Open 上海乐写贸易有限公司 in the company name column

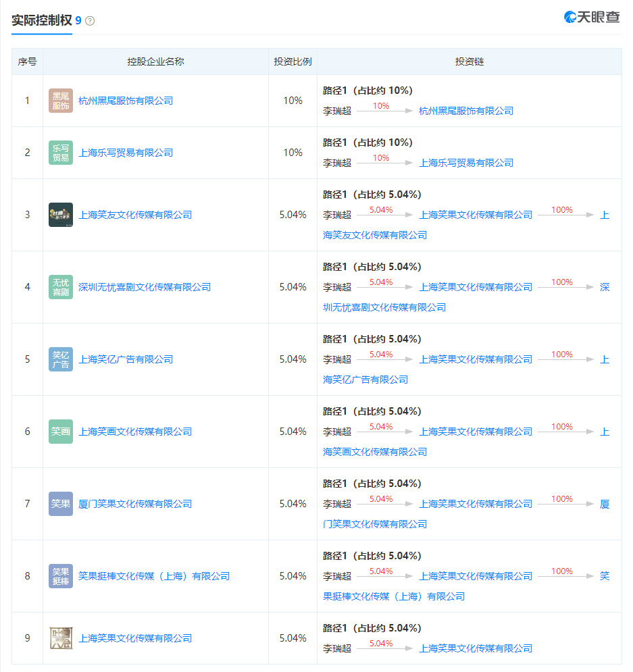pyautogui.click(x=126, y=153)
